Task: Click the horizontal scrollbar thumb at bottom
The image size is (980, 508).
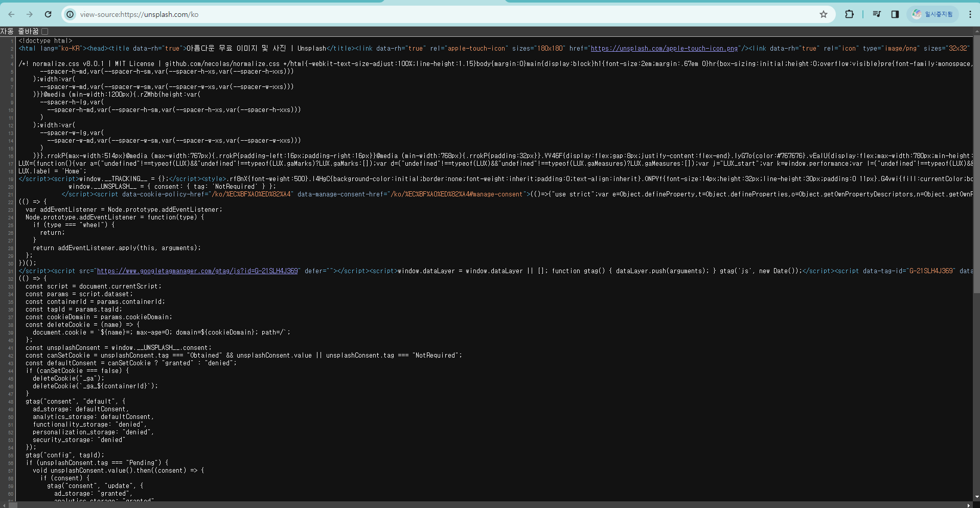Action: pos(13,505)
